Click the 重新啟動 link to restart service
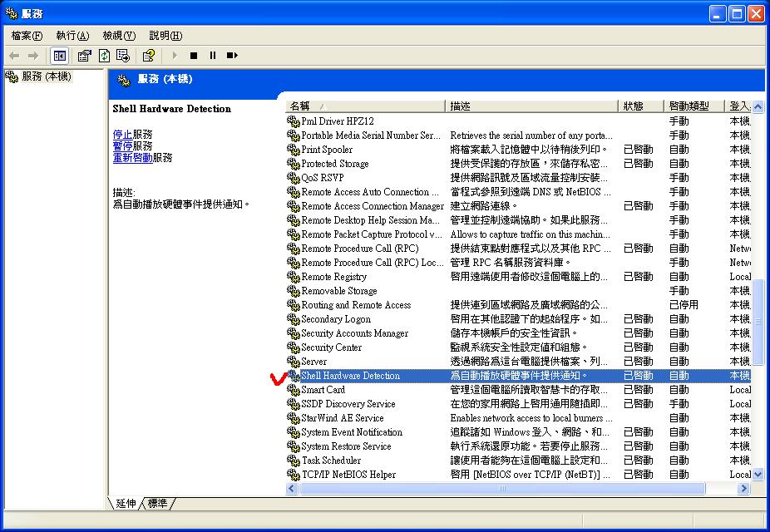 (132, 157)
